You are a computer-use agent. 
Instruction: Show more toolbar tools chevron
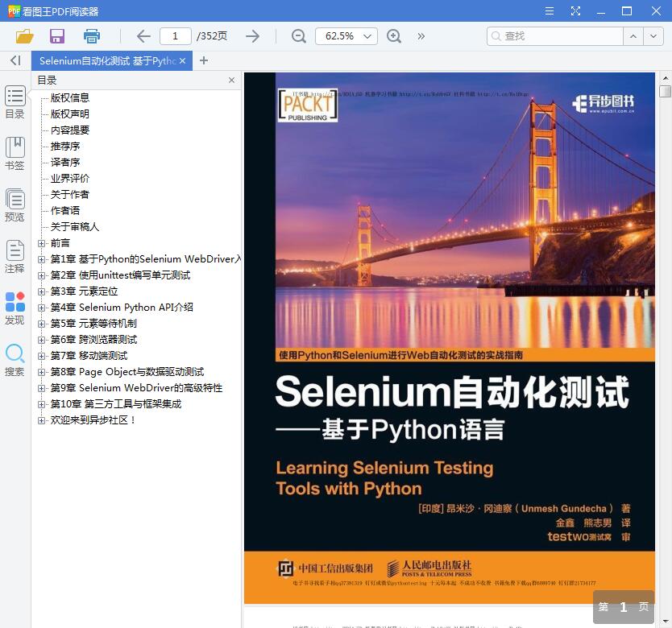(x=421, y=36)
